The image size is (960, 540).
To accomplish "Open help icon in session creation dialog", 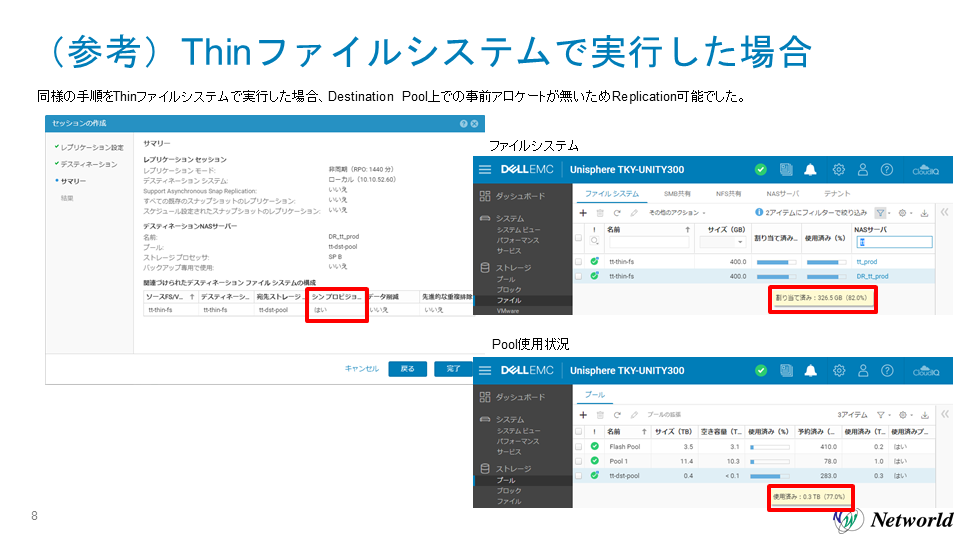I will (463, 124).
